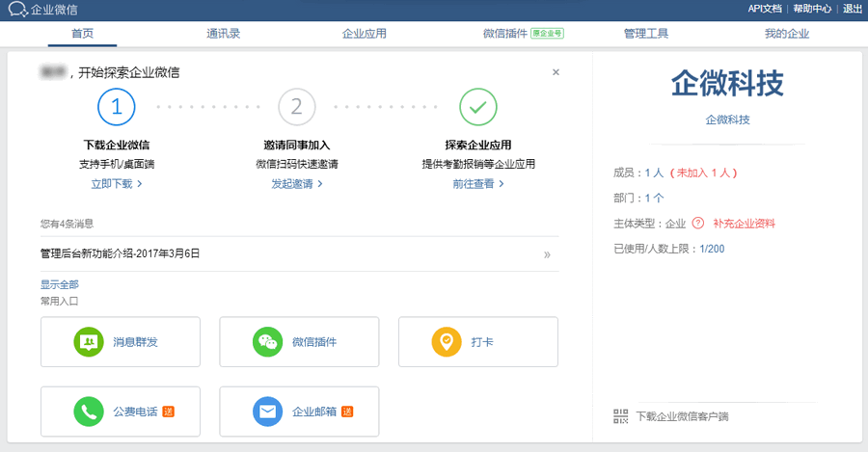The width and height of the screenshot is (868, 452).
Task: Switch to the 首页 tab
Action: click(x=83, y=34)
